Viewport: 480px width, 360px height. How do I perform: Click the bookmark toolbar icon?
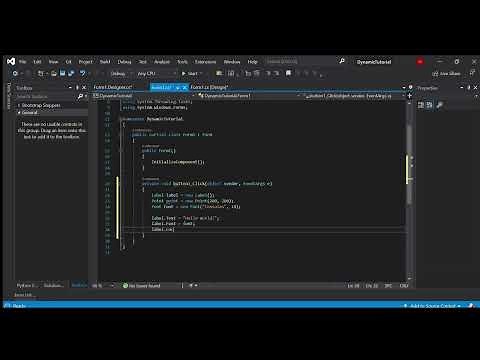288,73
